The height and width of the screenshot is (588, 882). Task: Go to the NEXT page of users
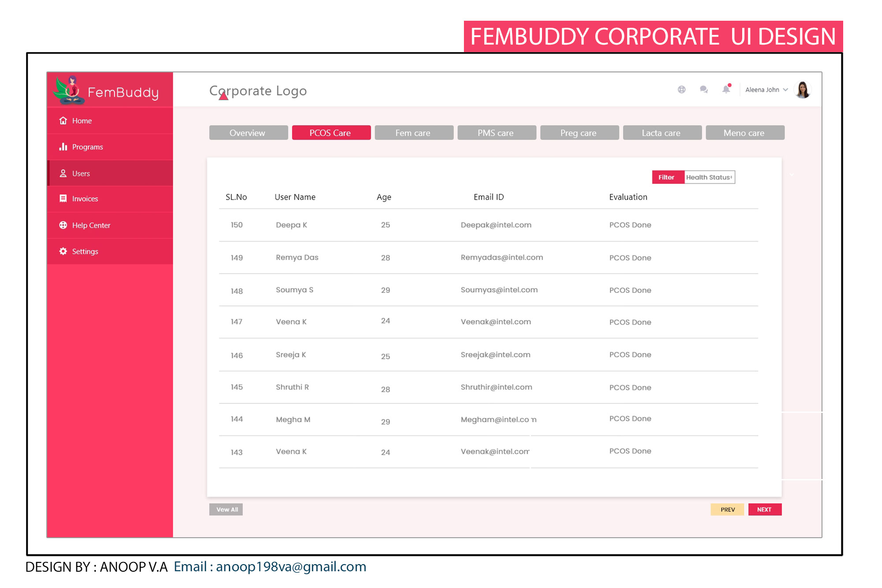pos(764,509)
